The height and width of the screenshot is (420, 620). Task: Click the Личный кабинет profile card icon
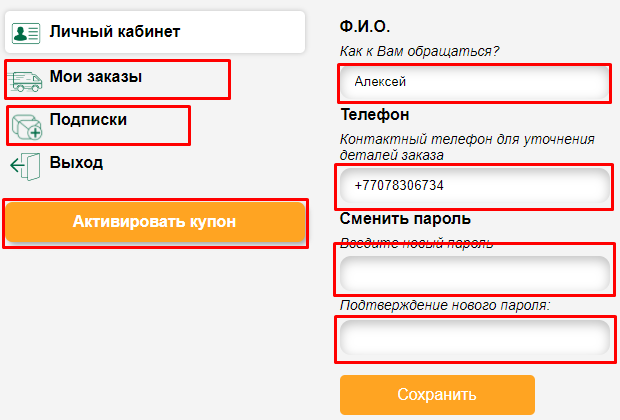pyautogui.click(x=26, y=32)
